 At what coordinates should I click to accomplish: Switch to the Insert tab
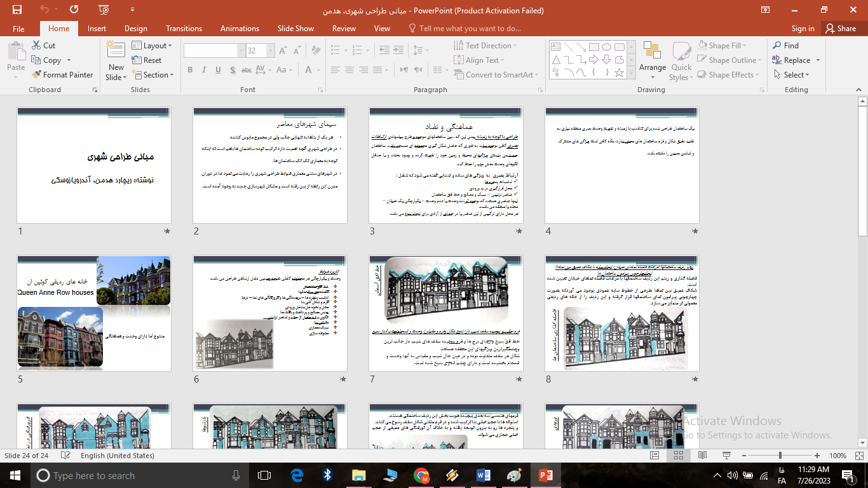(x=97, y=28)
